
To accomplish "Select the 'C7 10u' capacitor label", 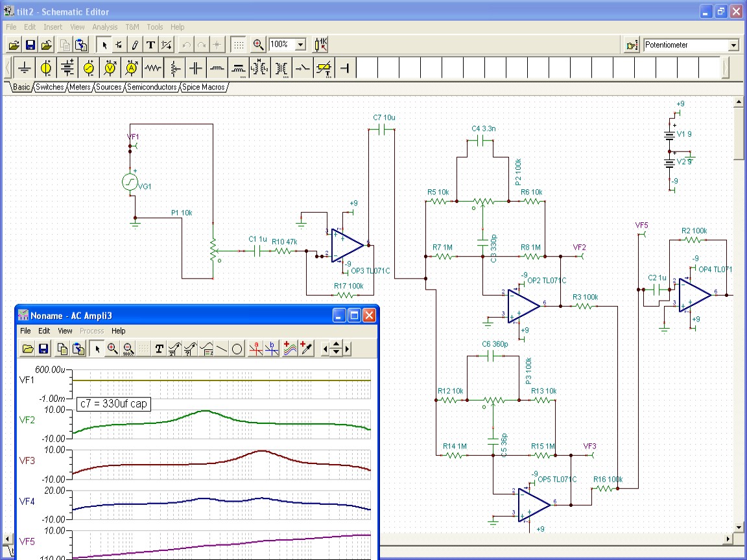I will click(384, 117).
